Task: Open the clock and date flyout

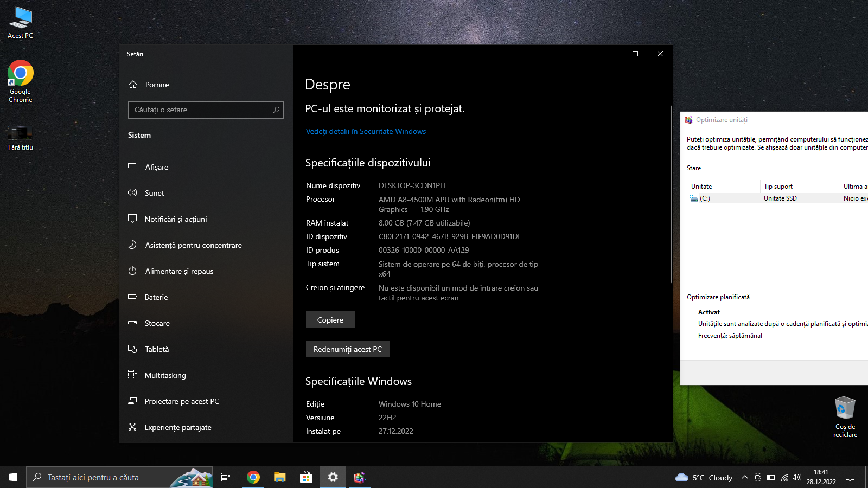Action: pos(821,477)
